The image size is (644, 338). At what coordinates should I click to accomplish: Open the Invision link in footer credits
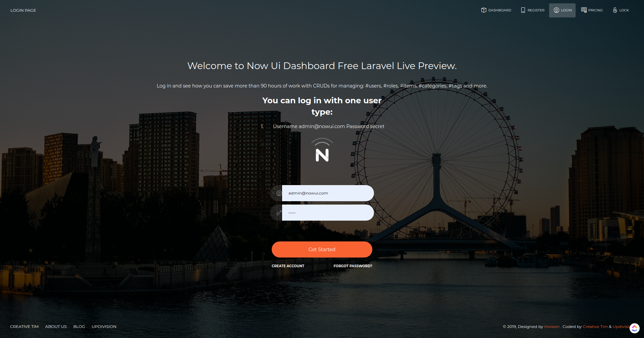(552, 327)
